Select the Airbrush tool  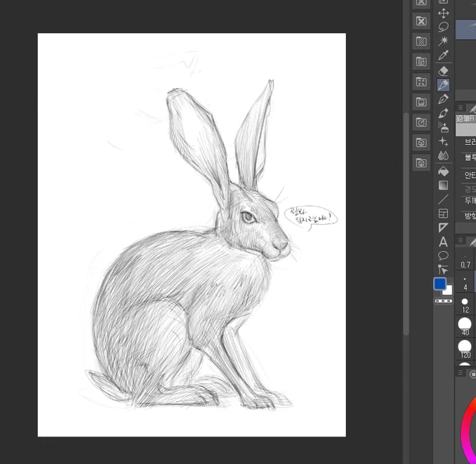tap(443, 127)
